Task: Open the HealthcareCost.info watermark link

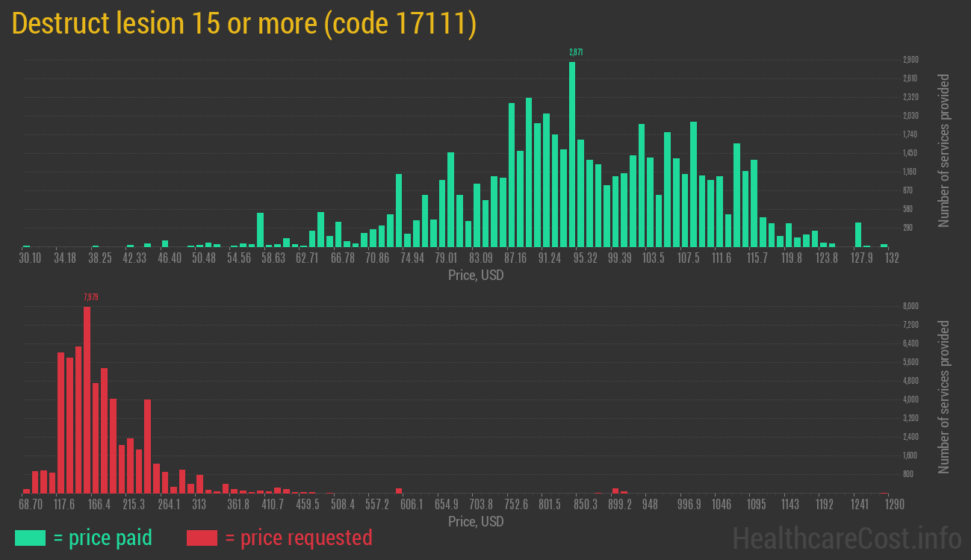Action: [846, 538]
